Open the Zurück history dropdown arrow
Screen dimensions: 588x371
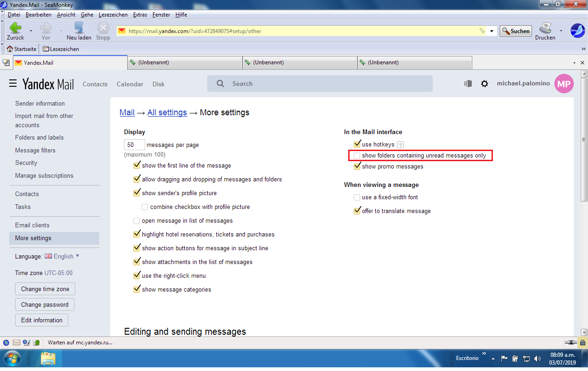31,31
